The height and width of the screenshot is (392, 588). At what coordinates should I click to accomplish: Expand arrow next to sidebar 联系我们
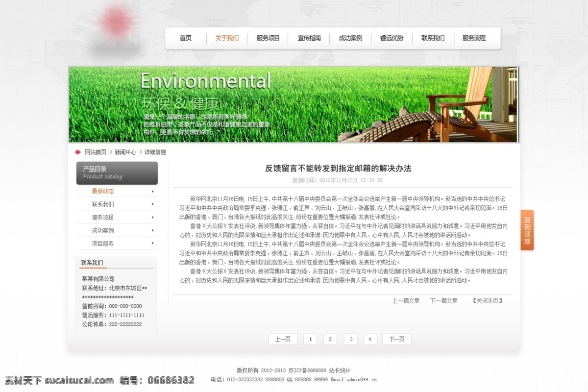pyautogui.click(x=153, y=204)
